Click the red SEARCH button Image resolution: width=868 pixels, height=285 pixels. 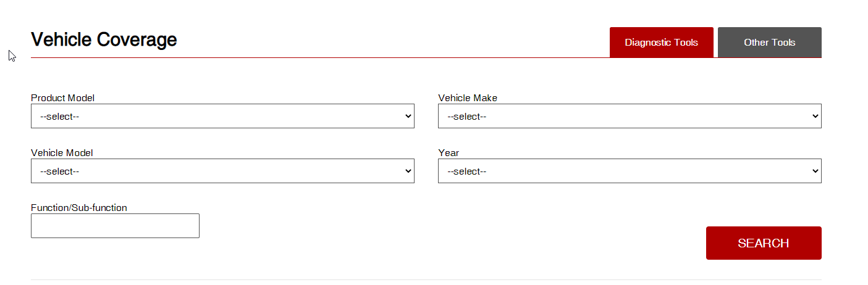click(x=764, y=243)
